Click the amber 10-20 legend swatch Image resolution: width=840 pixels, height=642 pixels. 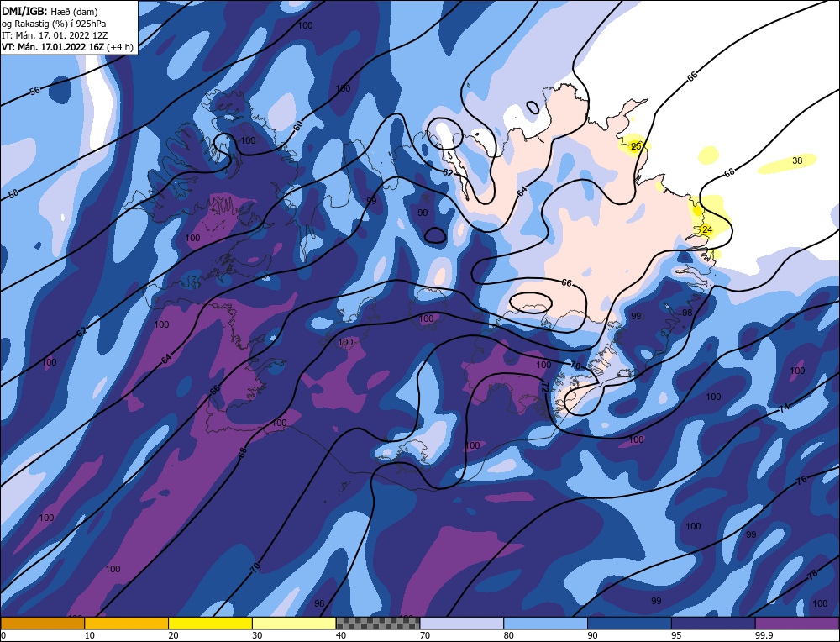pyautogui.click(x=127, y=623)
